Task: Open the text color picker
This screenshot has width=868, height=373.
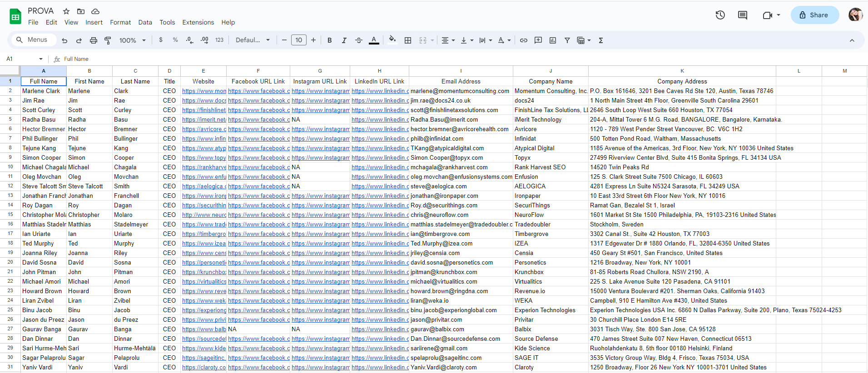Action: [x=374, y=40]
